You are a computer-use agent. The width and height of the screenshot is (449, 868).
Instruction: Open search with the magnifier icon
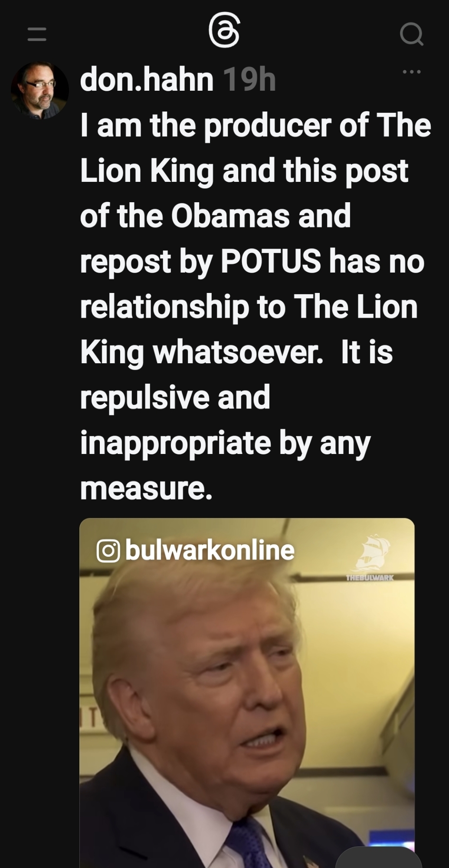tap(411, 34)
